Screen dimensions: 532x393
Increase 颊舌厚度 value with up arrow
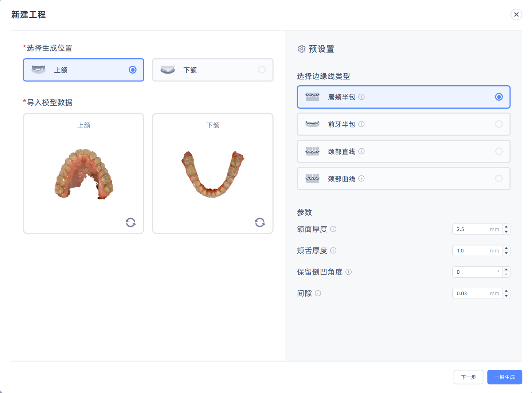tap(506, 248)
